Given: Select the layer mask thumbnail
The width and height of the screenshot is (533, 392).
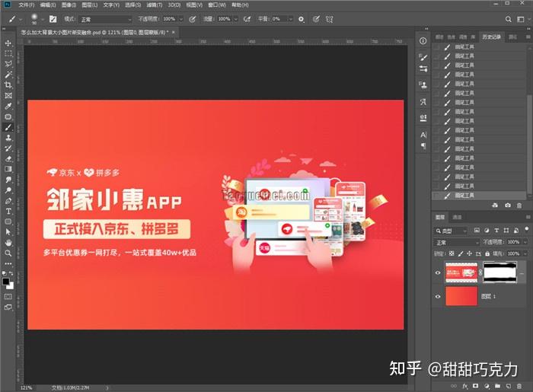Looking at the screenshot, I should (500, 272).
